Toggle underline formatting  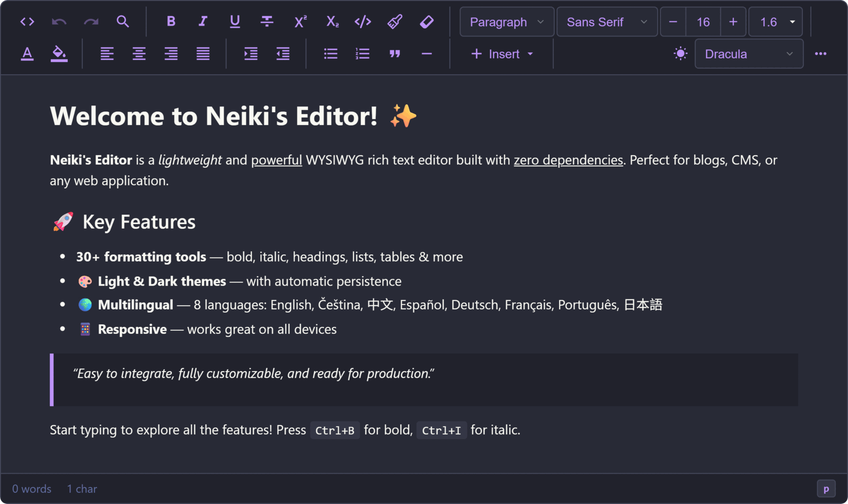point(235,22)
